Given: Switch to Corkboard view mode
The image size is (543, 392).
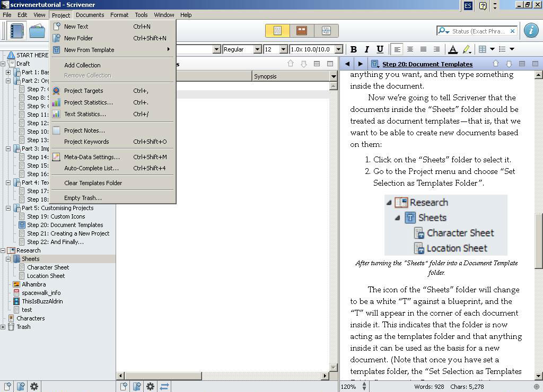Looking at the screenshot, I should [x=302, y=30].
